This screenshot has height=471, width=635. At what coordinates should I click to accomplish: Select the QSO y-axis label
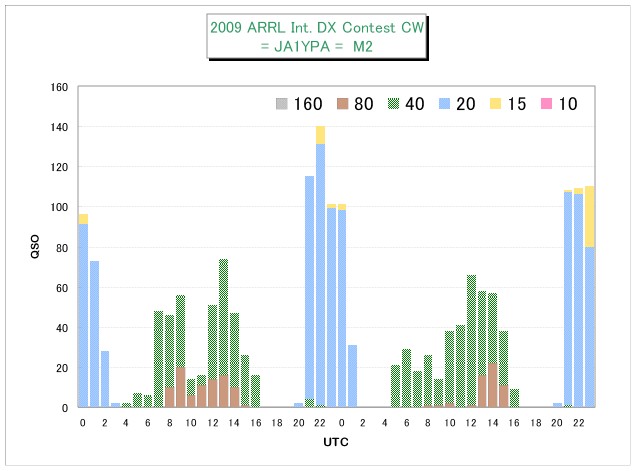click(x=35, y=246)
